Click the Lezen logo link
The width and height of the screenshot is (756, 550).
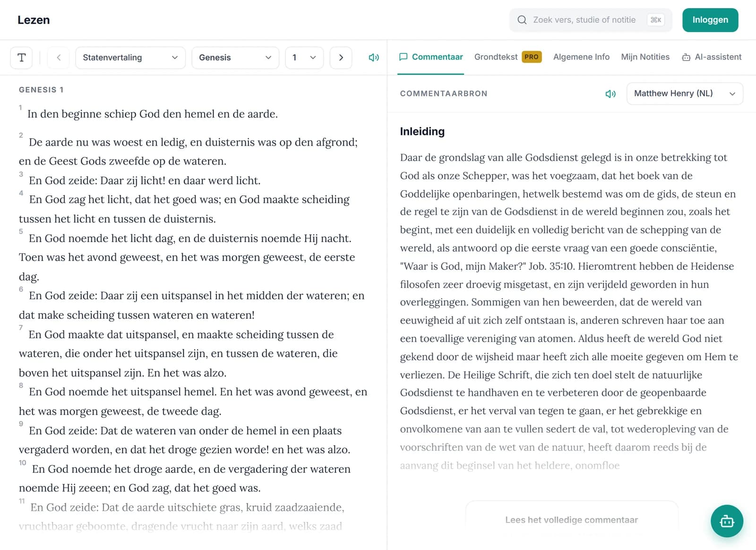point(34,20)
